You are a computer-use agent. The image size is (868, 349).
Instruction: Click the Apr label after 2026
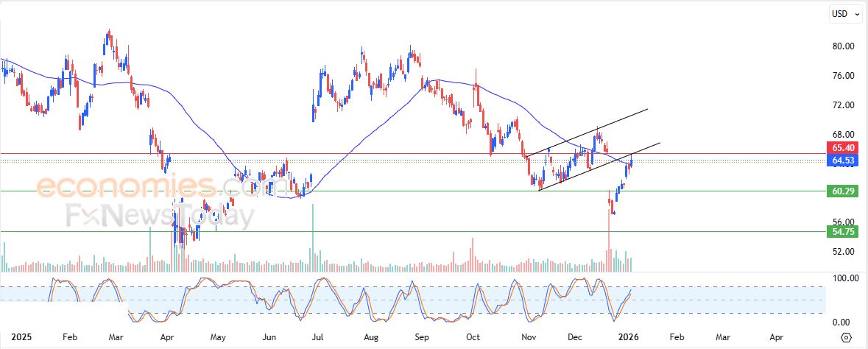[x=776, y=336]
